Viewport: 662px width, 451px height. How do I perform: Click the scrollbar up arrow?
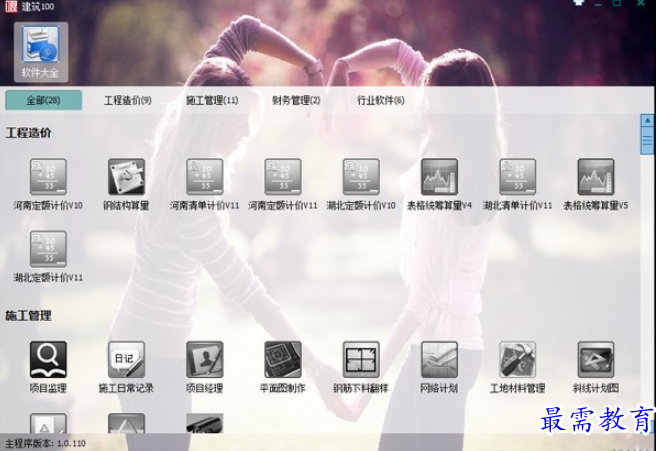pos(647,120)
